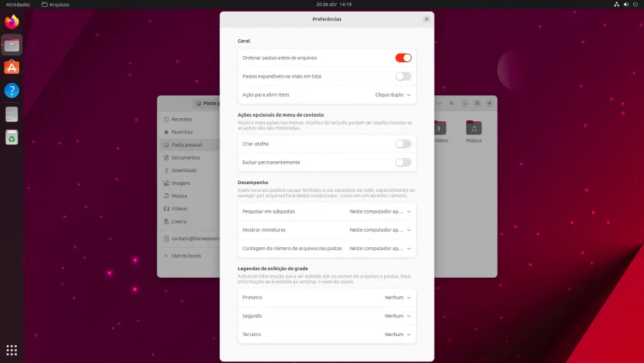Open the hamburger menu in Files header
644x363 pixels.
[451, 104]
